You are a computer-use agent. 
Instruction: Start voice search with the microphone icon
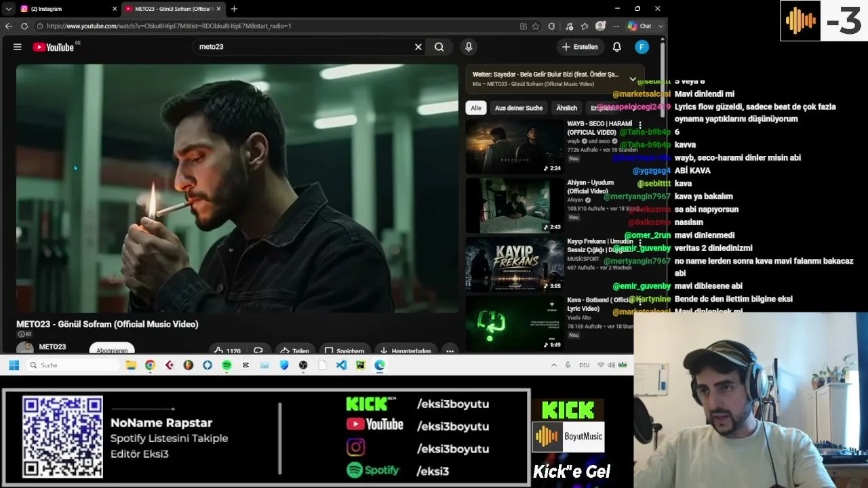(x=469, y=47)
